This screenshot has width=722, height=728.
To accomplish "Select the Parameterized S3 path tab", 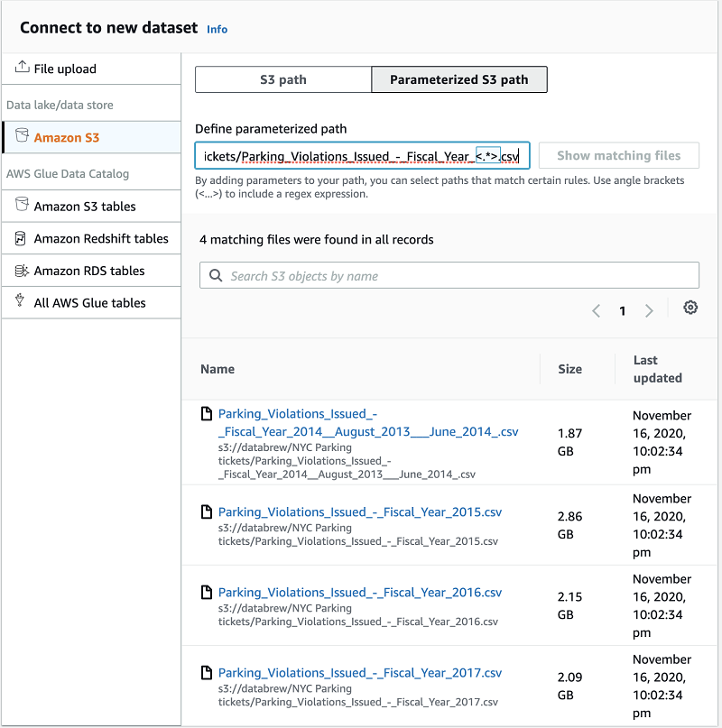I will pyautogui.click(x=458, y=79).
